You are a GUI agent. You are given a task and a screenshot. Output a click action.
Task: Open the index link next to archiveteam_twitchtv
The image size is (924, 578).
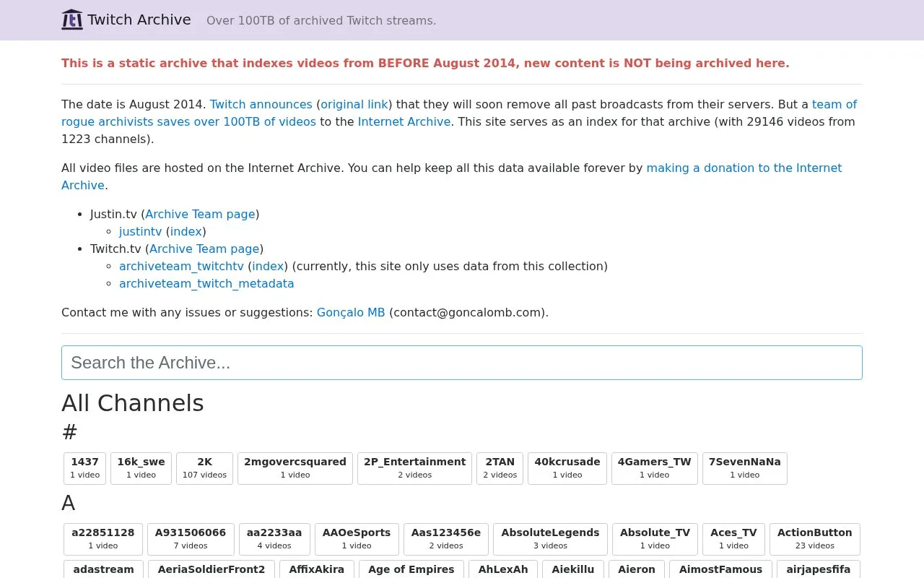(x=268, y=266)
